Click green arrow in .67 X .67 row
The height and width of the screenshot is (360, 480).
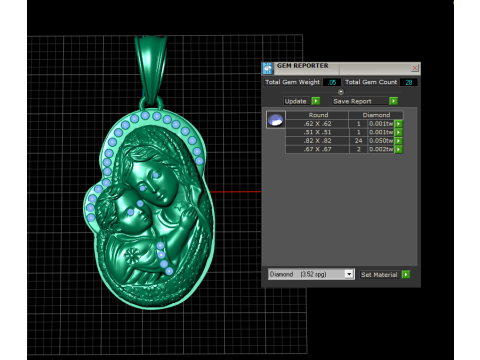click(398, 149)
